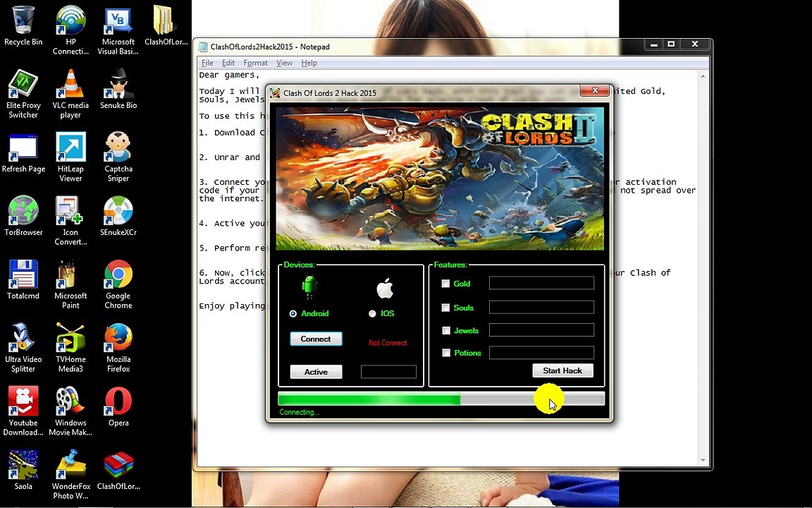Image resolution: width=812 pixels, height=508 pixels.
Task: Click the Connect button
Action: [316, 339]
